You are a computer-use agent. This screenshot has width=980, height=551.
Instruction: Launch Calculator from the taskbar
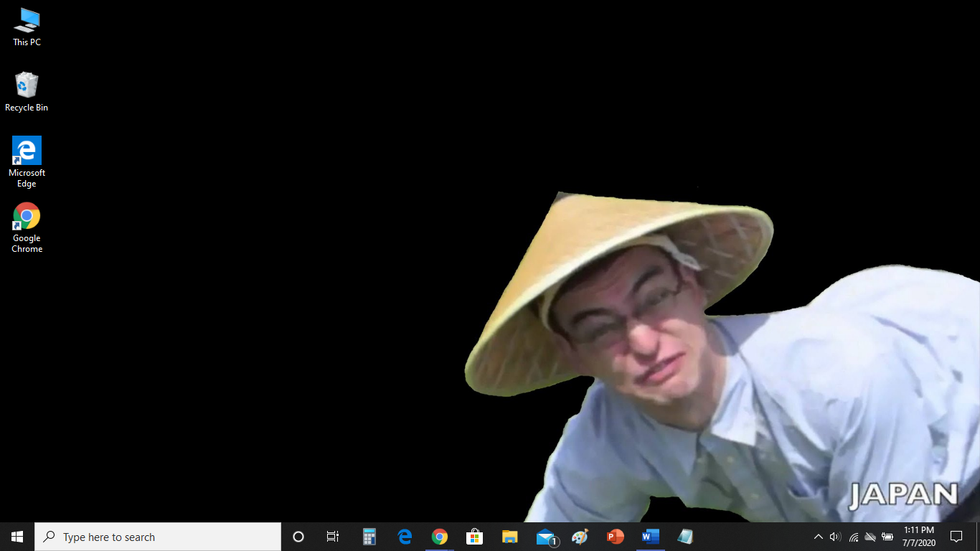point(369,537)
